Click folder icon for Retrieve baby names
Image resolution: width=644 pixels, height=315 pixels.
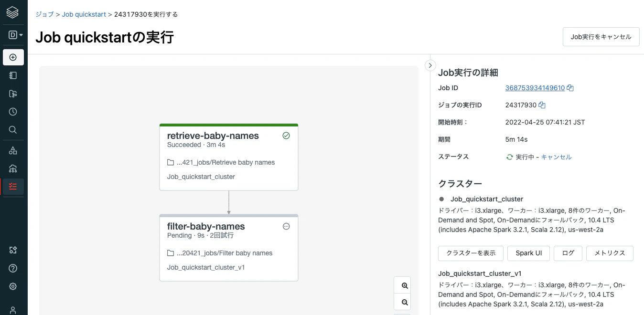point(171,162)
